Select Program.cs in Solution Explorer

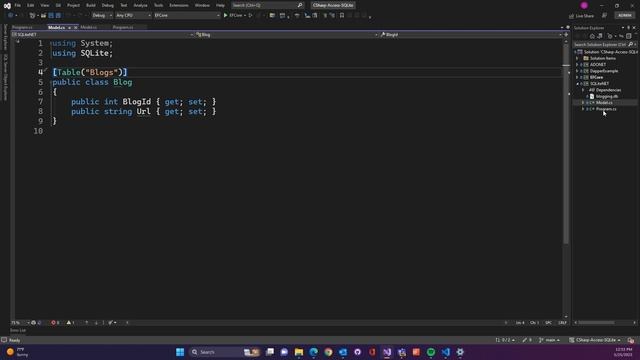click(x=606, y=109)
